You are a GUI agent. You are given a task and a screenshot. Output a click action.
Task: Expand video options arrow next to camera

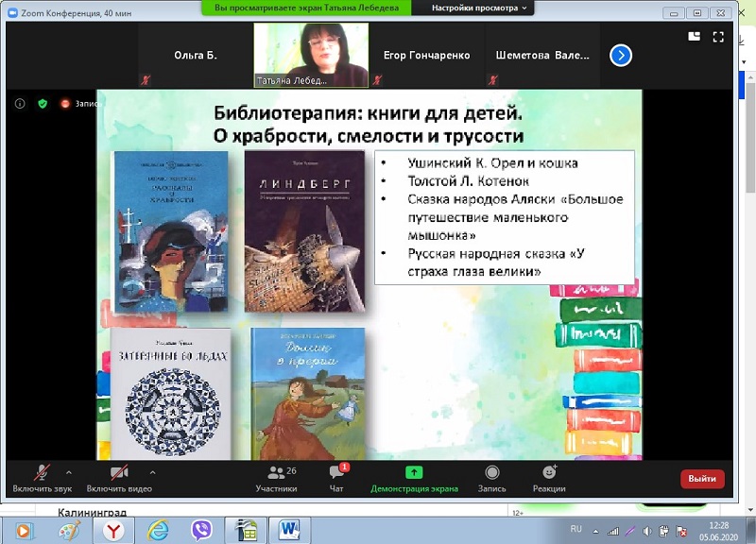coord(152,472)
